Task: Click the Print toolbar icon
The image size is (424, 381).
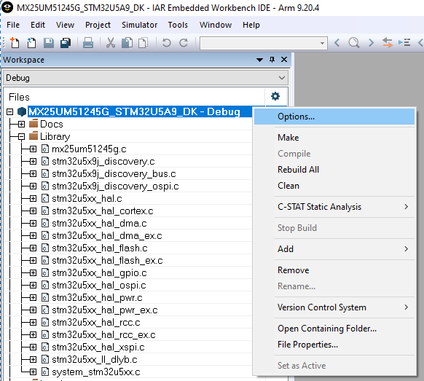Action: [88, 43]
